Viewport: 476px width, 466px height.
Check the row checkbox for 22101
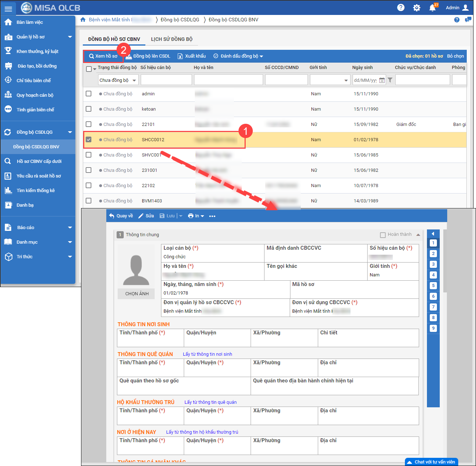coord(89,124)
